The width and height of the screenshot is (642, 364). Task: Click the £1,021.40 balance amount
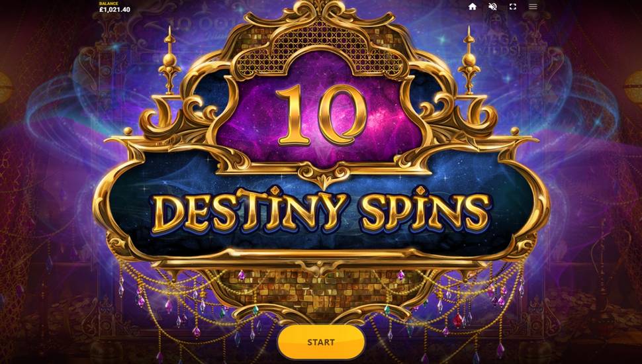point(115,9)
